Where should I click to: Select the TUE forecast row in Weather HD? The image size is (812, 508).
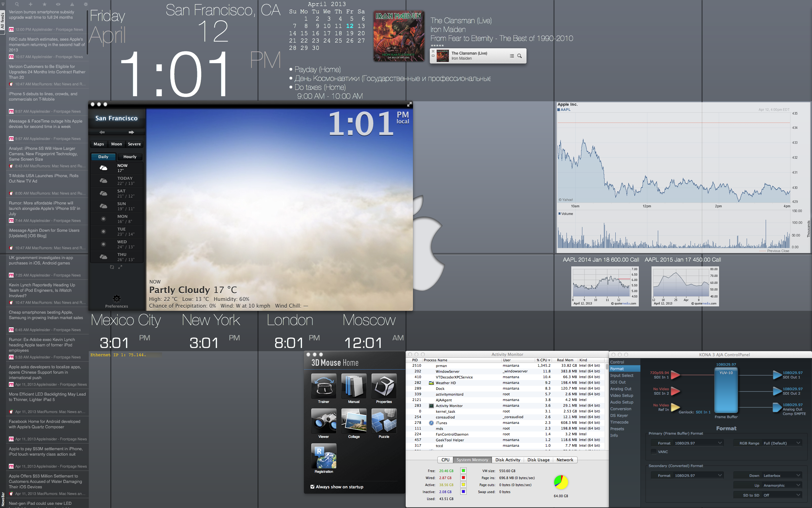coord(117,231)
